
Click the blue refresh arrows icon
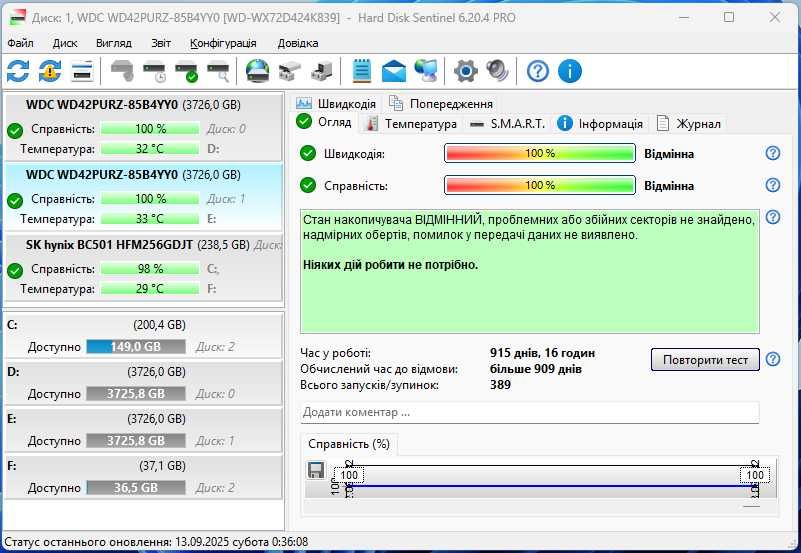[18, 71]
